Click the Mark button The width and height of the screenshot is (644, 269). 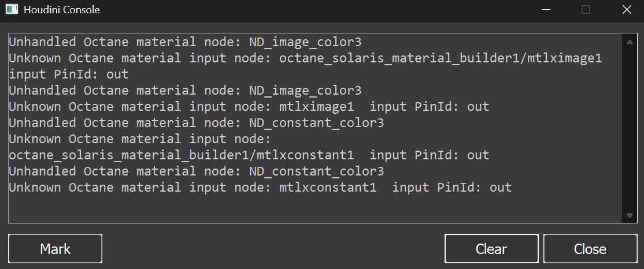tap(55, 248)
